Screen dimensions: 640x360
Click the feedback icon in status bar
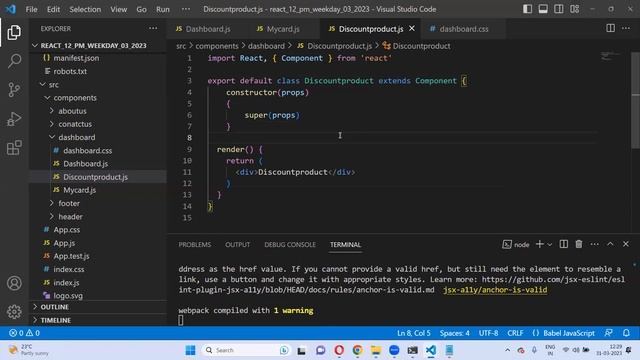click(608, 333)
